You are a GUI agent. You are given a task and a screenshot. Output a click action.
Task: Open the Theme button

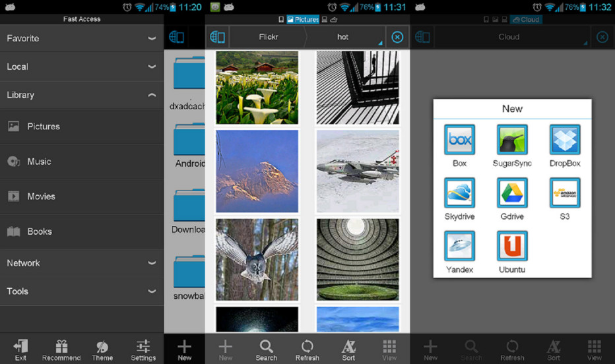102,350
